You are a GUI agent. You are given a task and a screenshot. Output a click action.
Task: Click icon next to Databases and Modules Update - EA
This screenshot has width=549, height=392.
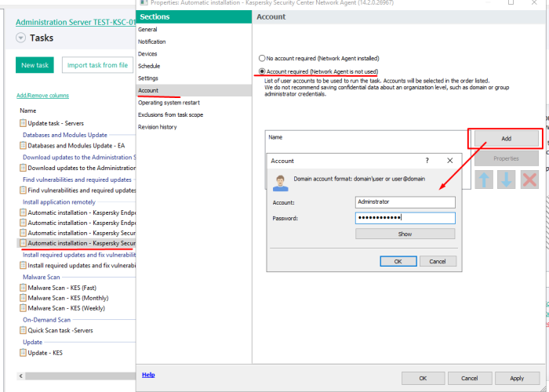23,145
